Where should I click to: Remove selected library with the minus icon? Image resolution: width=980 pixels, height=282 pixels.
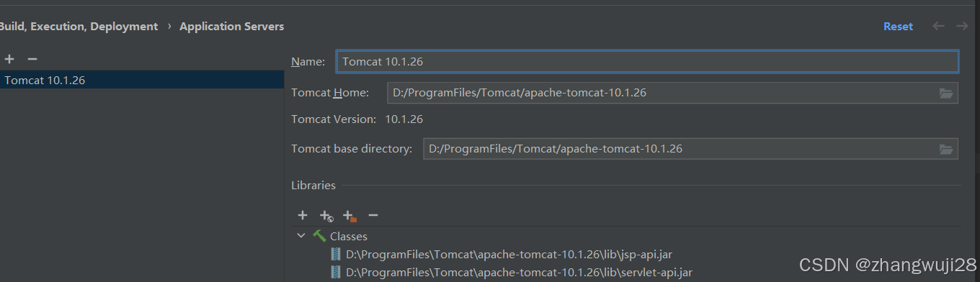(x=373, y=215)
